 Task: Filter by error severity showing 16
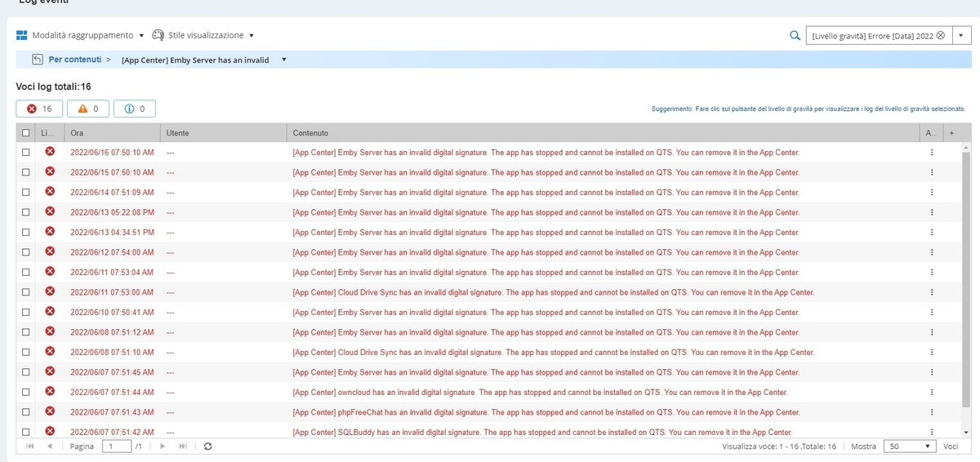click(39, 109)
